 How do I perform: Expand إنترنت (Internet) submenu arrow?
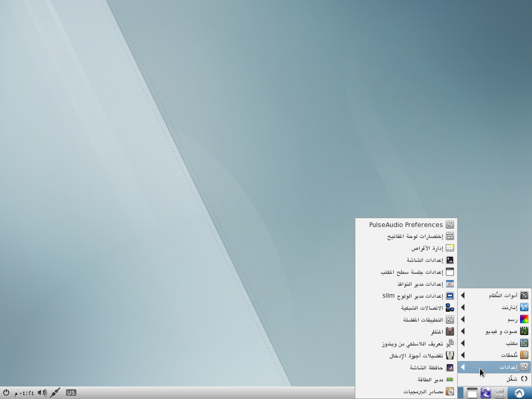[462, 308]
